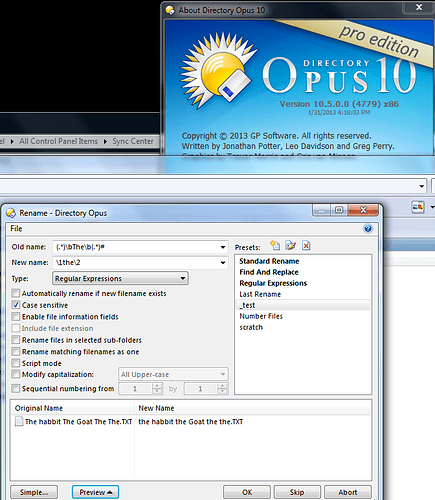Screen dimensions: 435x500
Task: Select the Find And Replace preset
Action: pos(269,272)
